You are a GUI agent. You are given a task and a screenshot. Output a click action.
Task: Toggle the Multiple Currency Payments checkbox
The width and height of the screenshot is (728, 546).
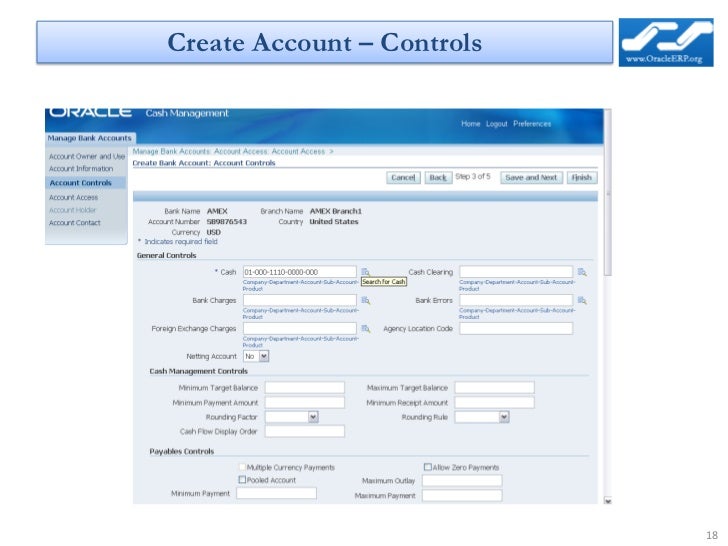[x=242, y=467]
